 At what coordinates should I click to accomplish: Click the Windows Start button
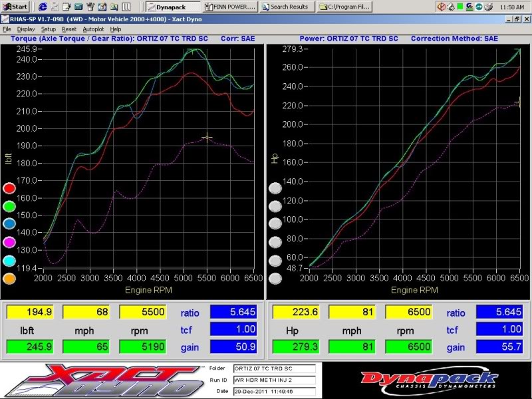15,7
